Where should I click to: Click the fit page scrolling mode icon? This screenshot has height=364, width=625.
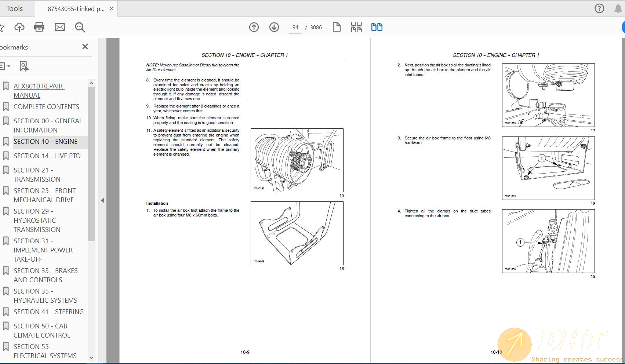click(x=356, y=27)
